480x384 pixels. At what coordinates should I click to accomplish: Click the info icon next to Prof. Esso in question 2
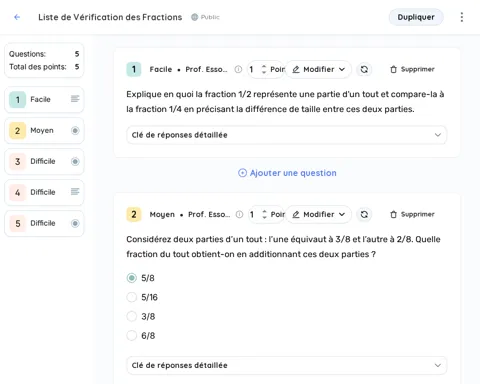coord(239,214)
